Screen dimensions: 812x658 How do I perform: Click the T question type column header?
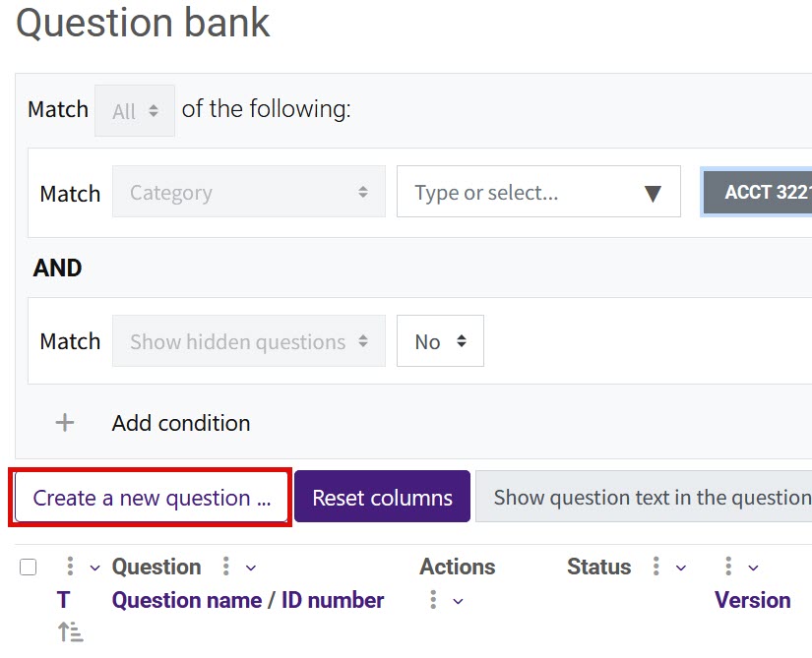[x=63, y=600]
